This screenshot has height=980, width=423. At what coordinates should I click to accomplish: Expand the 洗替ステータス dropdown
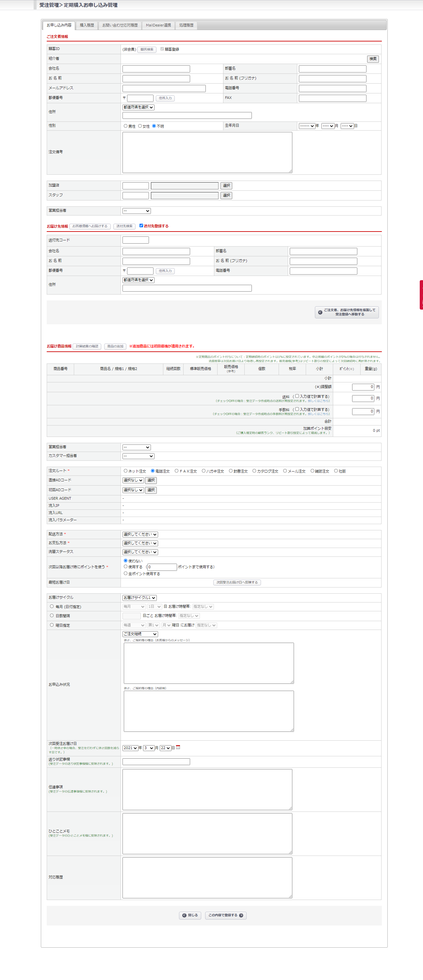pos(140,552)
